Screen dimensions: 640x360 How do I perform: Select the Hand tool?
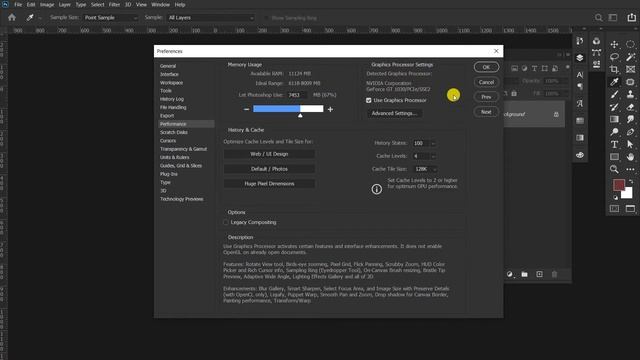coord(630,157)
